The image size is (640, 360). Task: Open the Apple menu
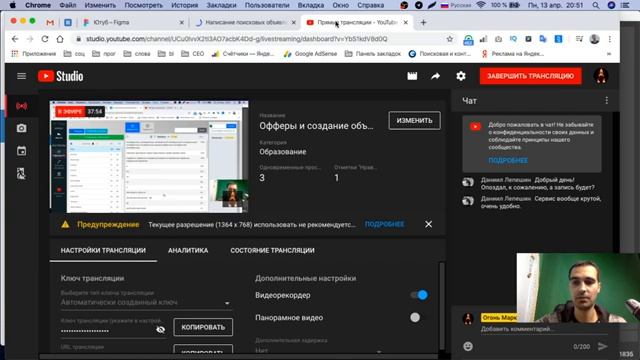13,5
